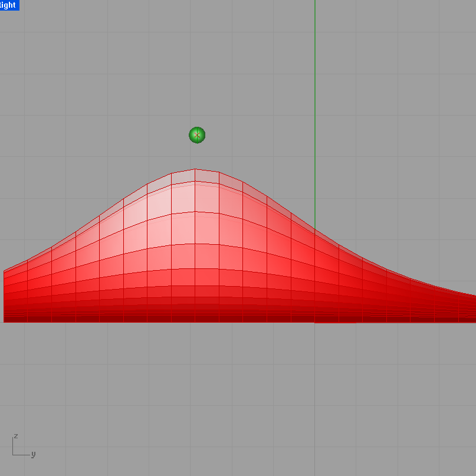Click the y label on the axis icon
Viewport: 476px width, 476px height.
[34, 454]
